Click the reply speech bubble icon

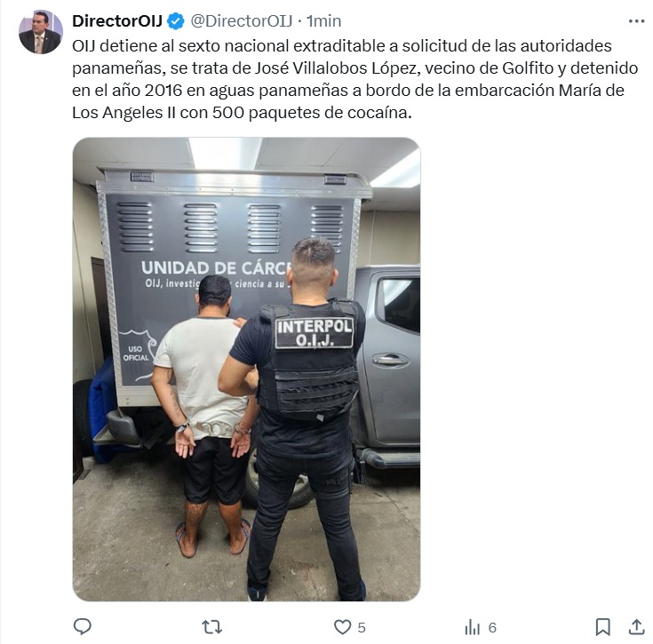pyautogui.click(x=83, y=626)
